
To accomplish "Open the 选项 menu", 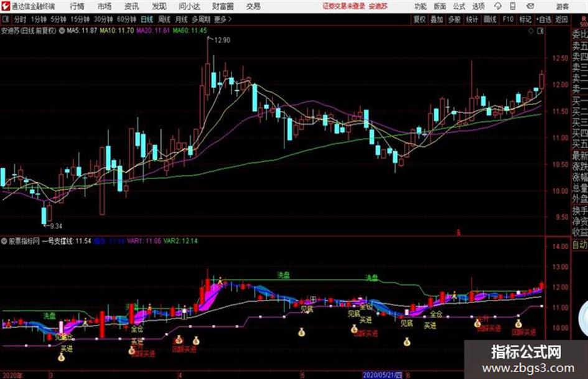I will 478,6.
